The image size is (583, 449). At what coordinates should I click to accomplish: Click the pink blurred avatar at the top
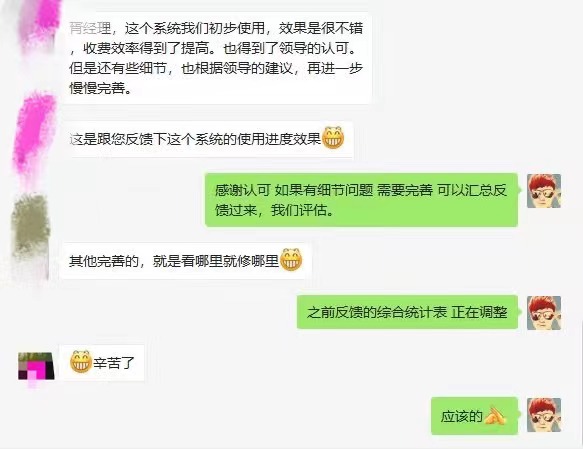click(x=41, y=28)
